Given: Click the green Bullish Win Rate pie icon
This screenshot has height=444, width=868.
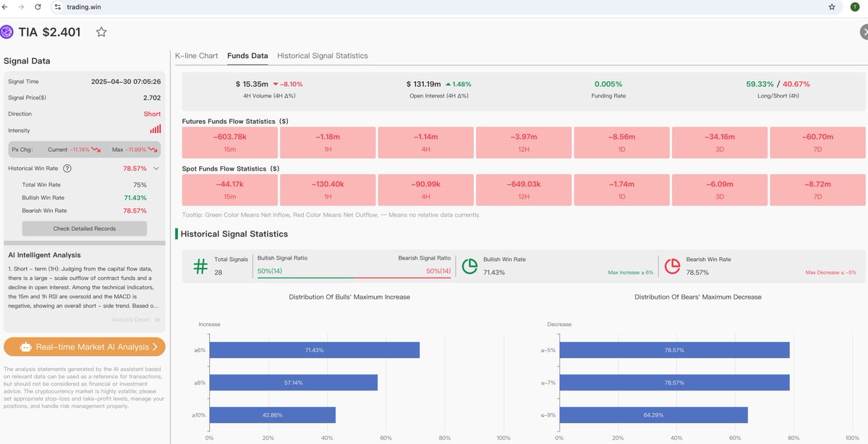Looking at the screenshot, I should point(470,266).
